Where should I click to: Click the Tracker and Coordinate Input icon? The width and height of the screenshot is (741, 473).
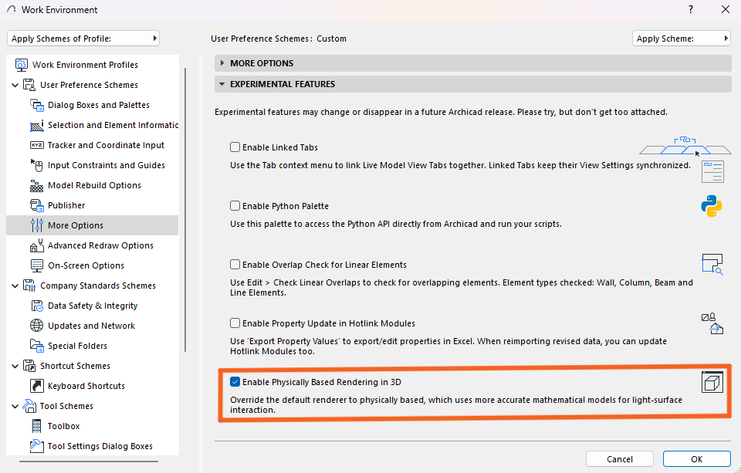[x=37, y=145]
